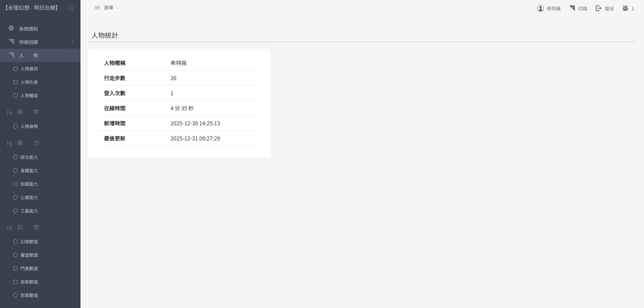Click the 登出 logout icon
644x308 pixels.
(x=599, y=8)
